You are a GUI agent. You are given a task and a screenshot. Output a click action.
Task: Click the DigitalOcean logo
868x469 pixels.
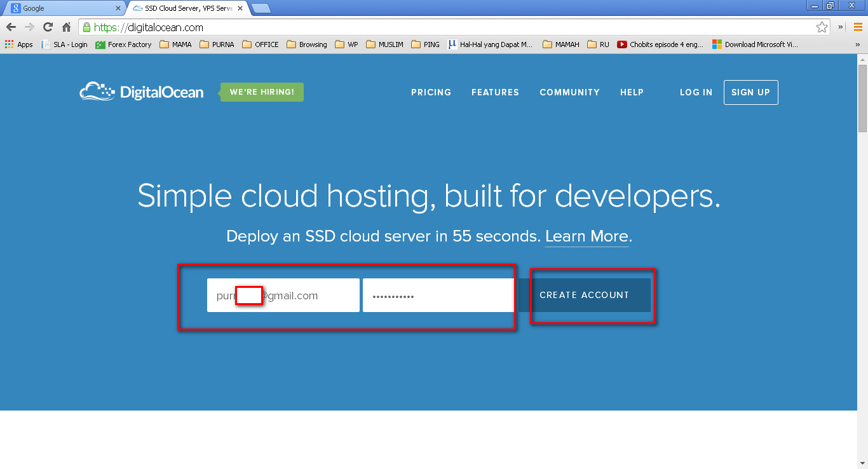tap(142, 92)
